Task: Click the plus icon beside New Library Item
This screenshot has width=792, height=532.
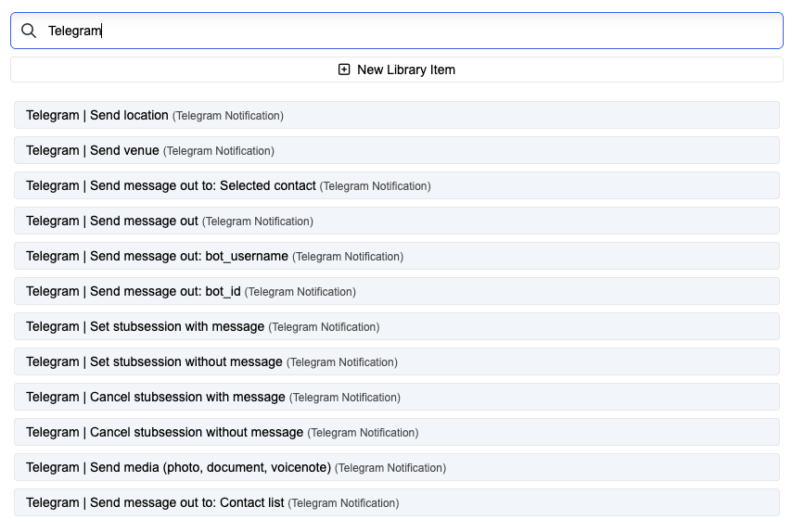Action: click(x=344, y=70)
